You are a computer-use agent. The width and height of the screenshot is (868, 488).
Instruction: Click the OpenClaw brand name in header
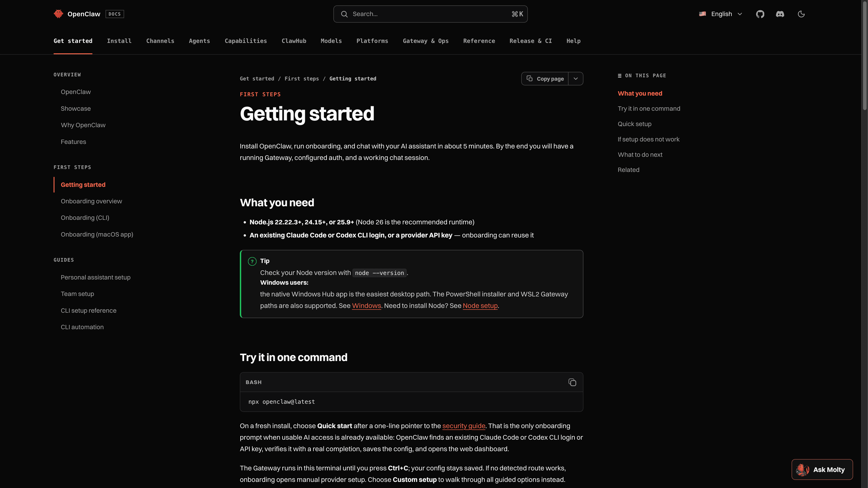[84, 14]
